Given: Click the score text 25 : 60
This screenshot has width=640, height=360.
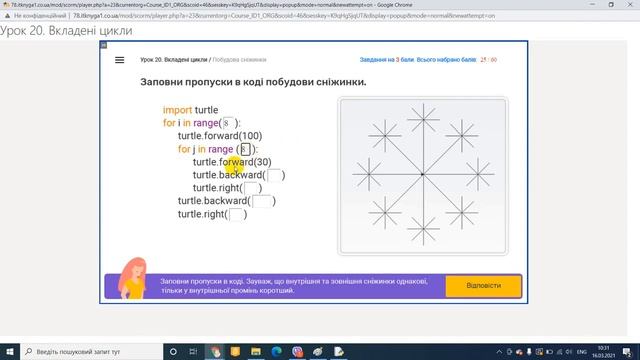Looking at the screenshot, I should (x=489, y=60).
